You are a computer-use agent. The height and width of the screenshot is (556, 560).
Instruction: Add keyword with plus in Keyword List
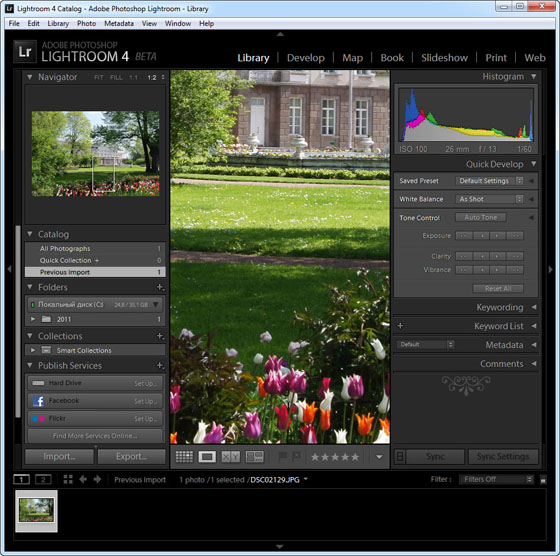point(400,326)
